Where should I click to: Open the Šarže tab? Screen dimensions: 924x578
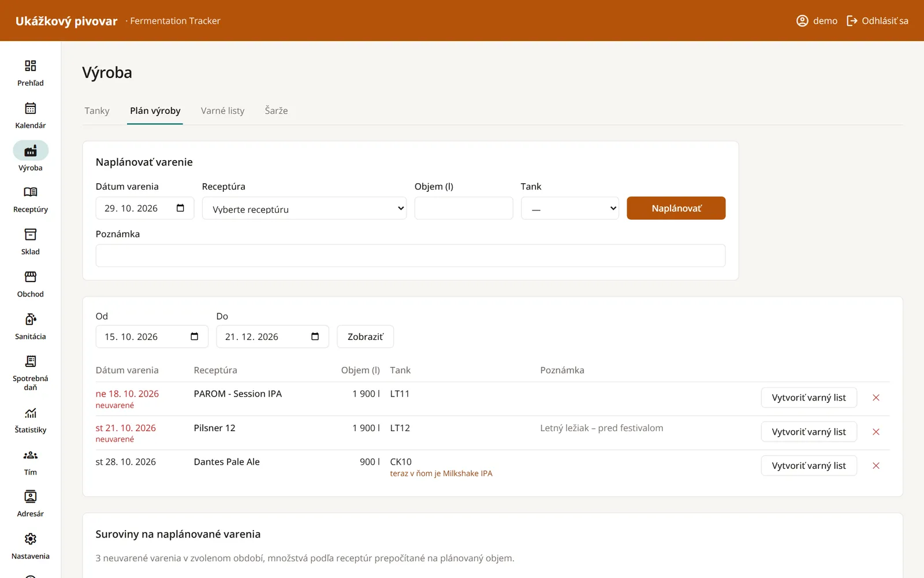(277, 111)
